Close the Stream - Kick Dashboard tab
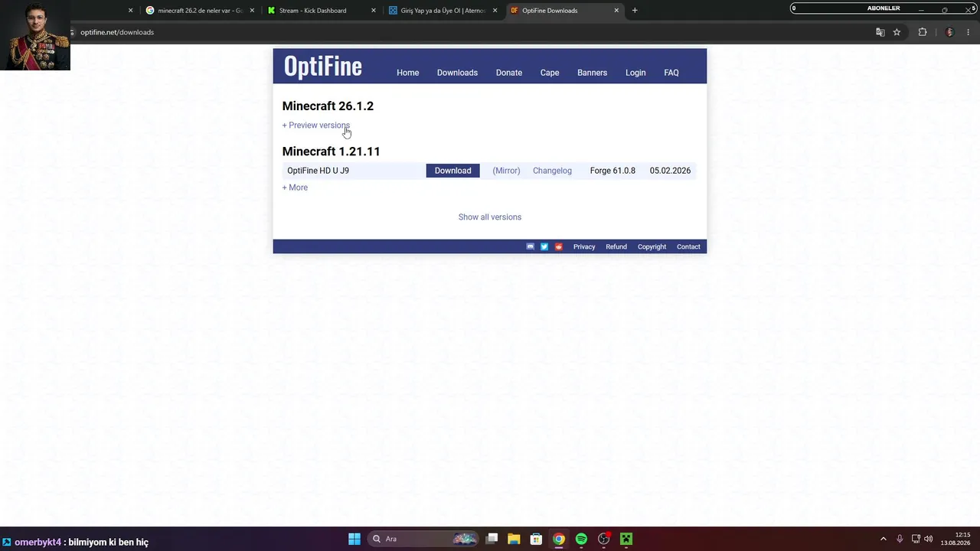 pos(374,11)
